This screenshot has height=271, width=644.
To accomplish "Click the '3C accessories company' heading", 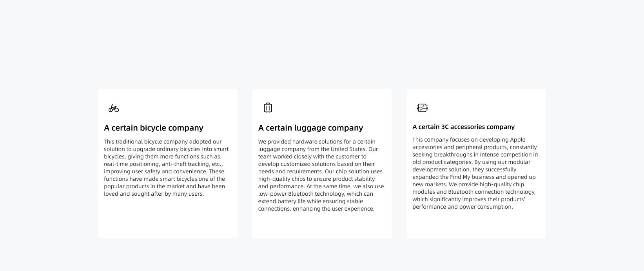I will pos(463,127).
